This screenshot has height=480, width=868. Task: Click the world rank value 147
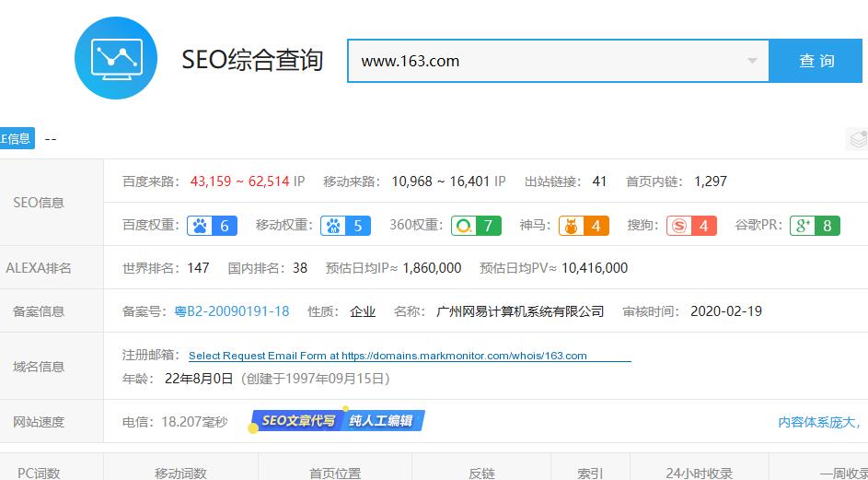198,268
